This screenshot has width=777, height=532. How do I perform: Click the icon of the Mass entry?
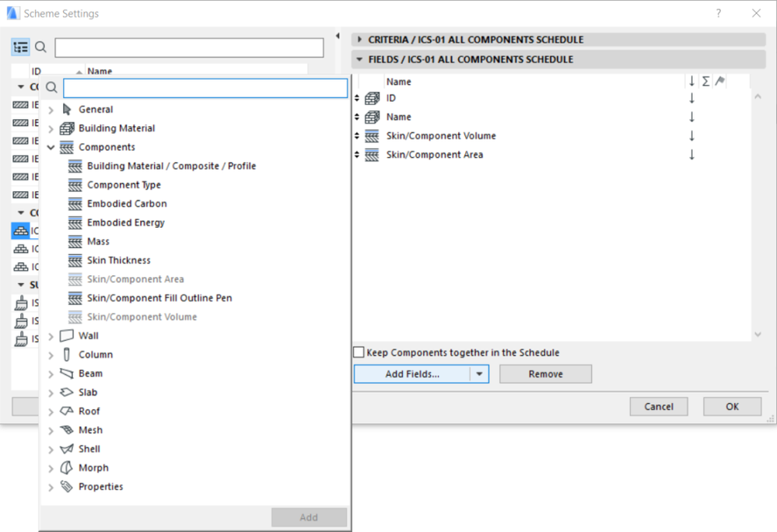click(75, 241)
